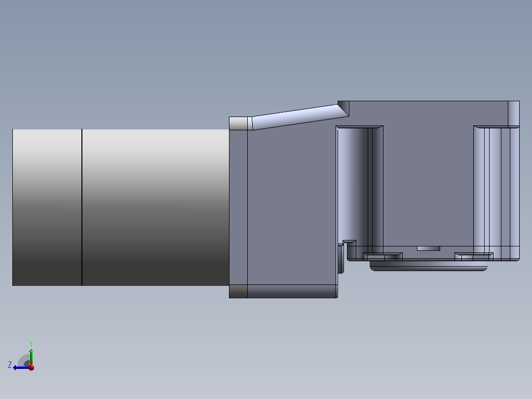532x399 pixels.
Task: Select the sloped chamfer face atop the housing
Action: pos(300,117)
